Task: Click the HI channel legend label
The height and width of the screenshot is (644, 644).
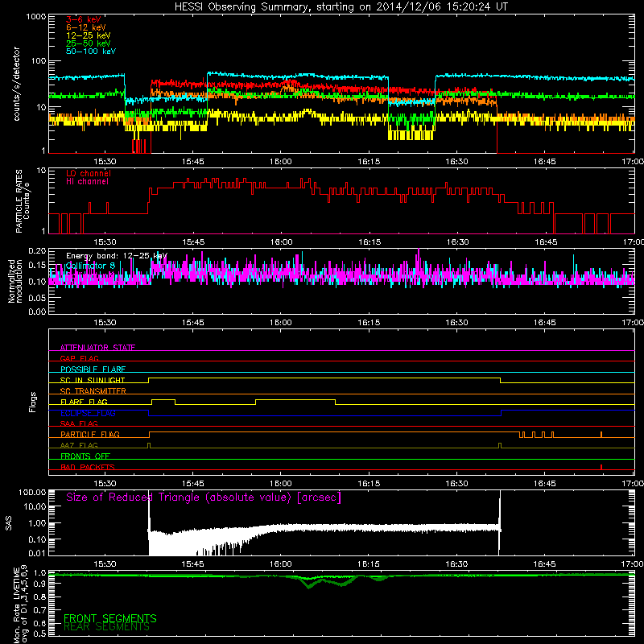Action: point(87,182)
